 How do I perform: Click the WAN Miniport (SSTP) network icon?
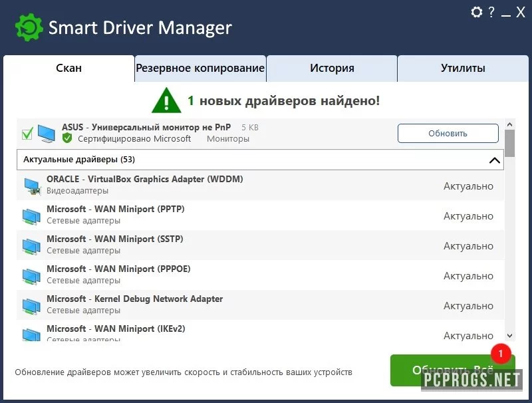point(31,246)
